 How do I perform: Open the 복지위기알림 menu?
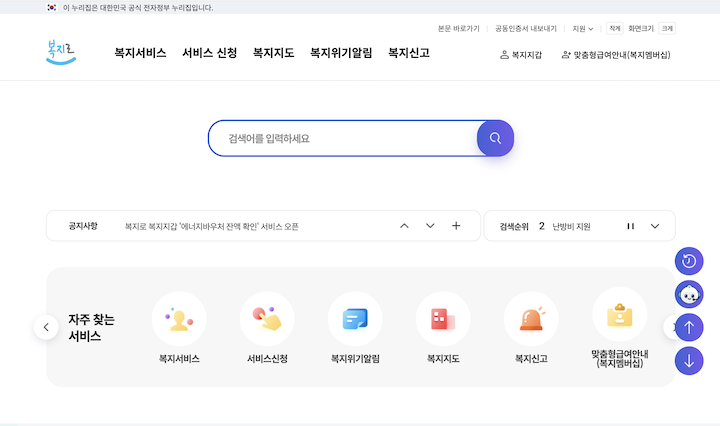341,53
